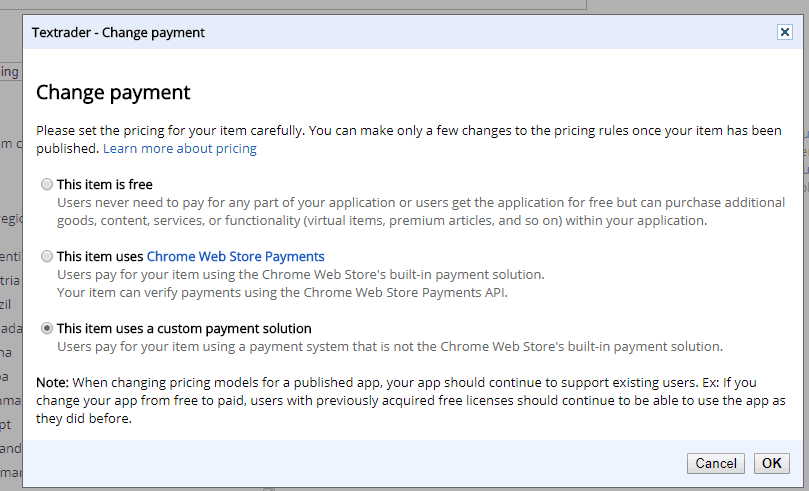Select the 'This item is free' option
This screenshot has height=491, width=809.
point(47,184)
